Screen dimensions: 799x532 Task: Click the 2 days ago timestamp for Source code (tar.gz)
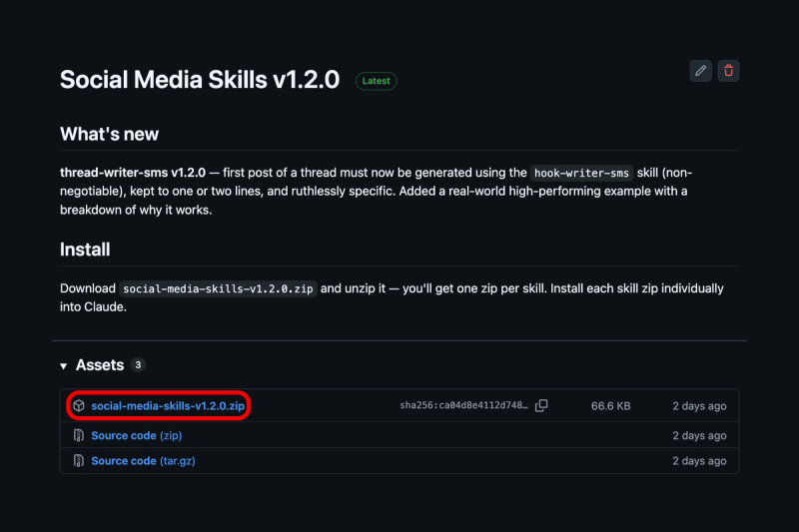pyautogui.click(x=699, y=461)
